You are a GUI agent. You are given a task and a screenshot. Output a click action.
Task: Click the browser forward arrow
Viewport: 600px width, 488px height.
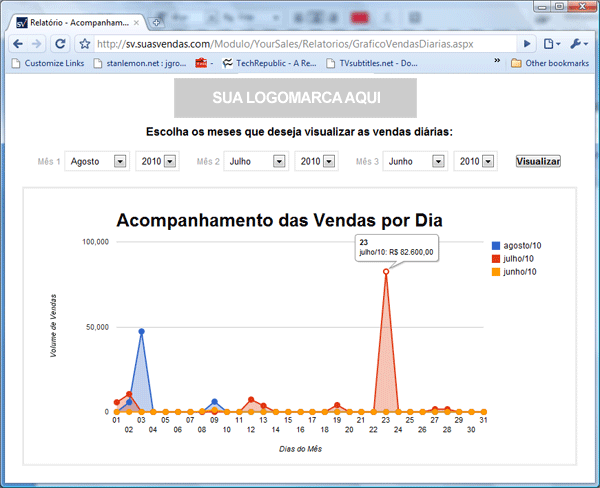(37, 44)
